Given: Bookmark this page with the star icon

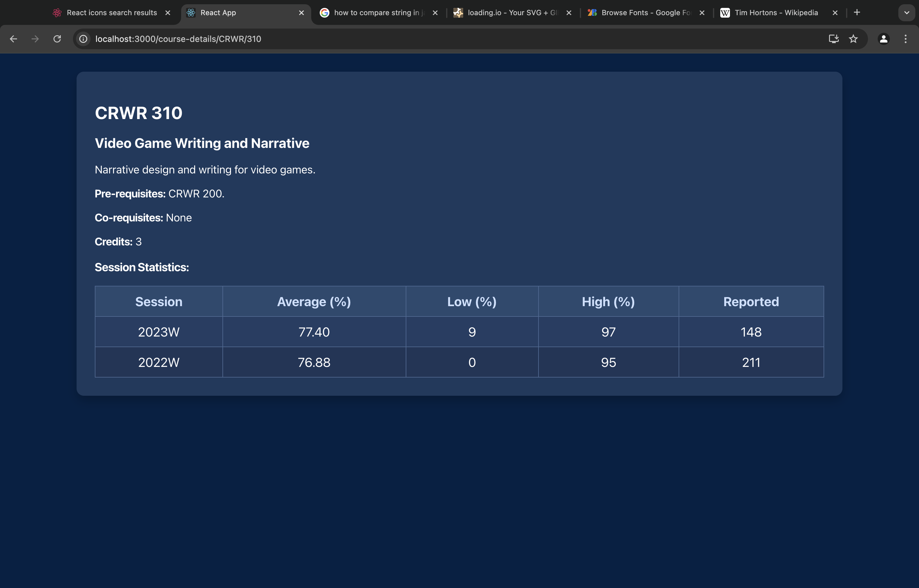Looking at the screenshot, I should click(853, 39).
